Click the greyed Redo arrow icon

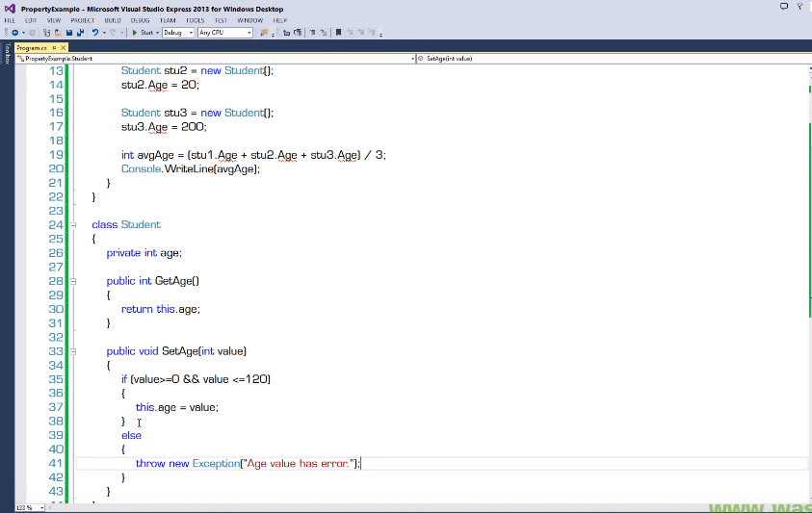[x=113, y=33]
